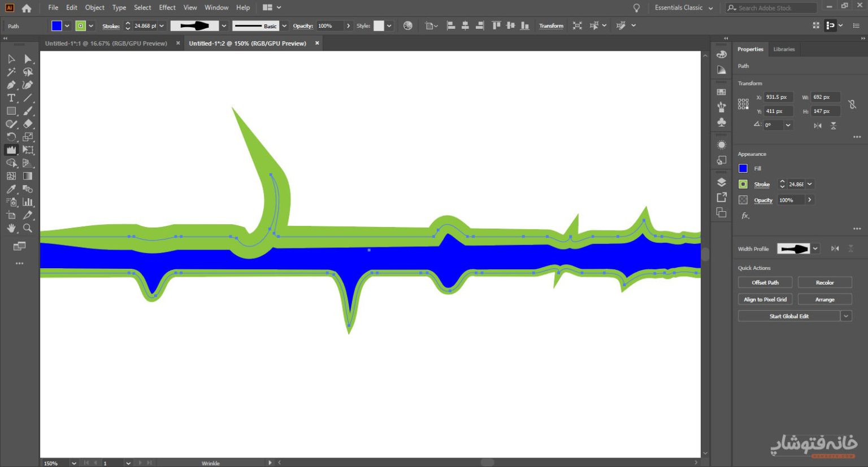Open the Layers panel icon
868x467 pixels.
click(x=722, y=182)
